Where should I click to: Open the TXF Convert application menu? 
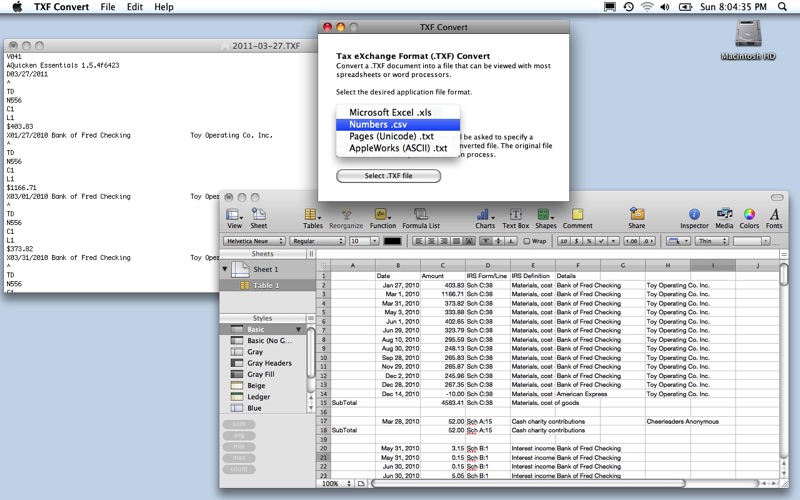[61, 7]
